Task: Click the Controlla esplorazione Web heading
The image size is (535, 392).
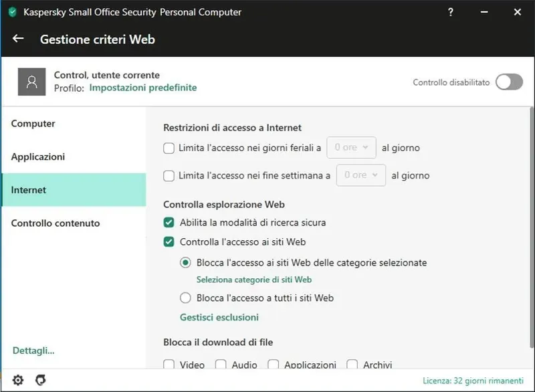Action: [x=224, y=204]
